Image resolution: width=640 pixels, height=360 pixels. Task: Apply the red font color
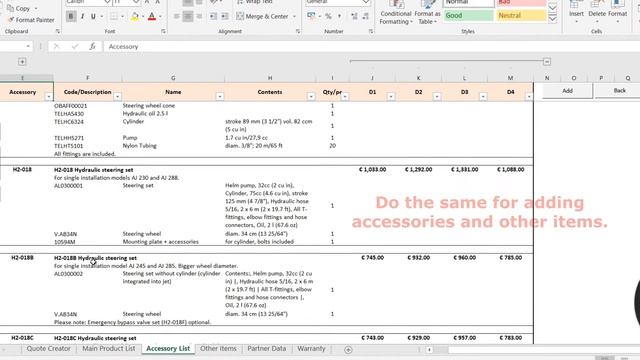point(152,16)
